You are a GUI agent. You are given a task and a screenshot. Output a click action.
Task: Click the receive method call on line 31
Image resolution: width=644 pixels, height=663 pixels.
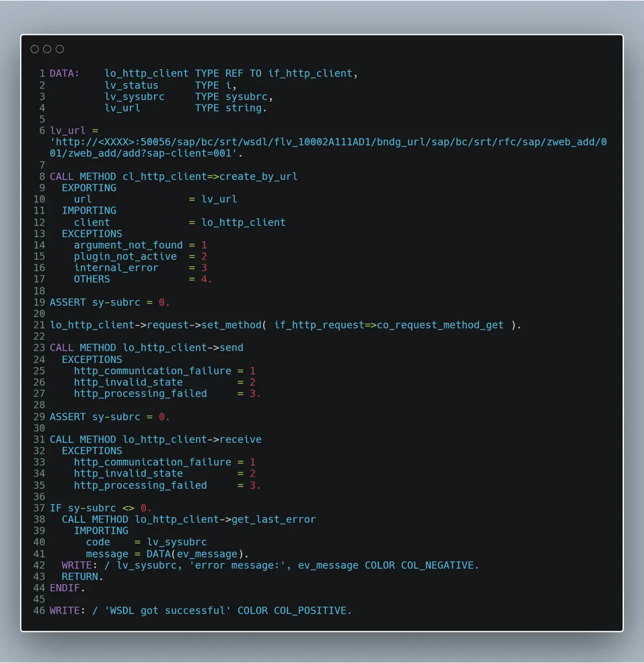(x=240, y=440)
